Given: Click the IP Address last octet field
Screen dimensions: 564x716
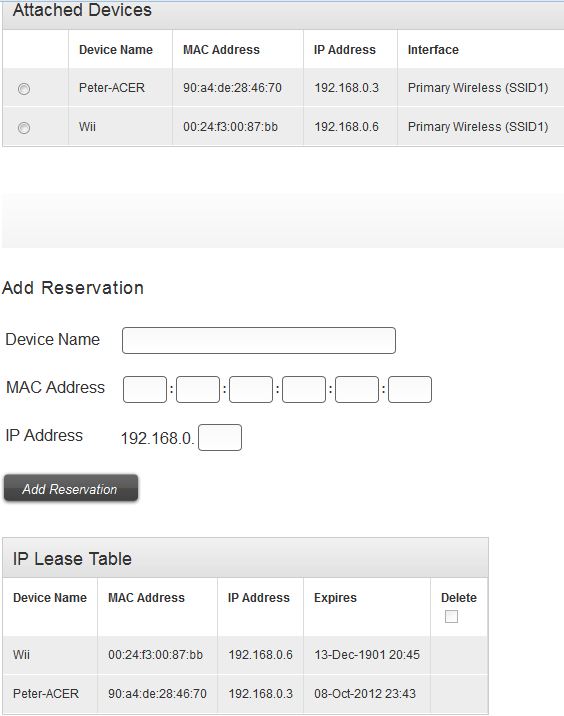Looking at the screenshot, I should 220,437.
